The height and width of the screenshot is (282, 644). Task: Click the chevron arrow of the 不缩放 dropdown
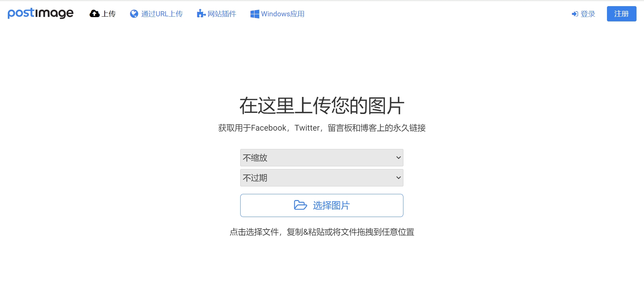[399, 157]
